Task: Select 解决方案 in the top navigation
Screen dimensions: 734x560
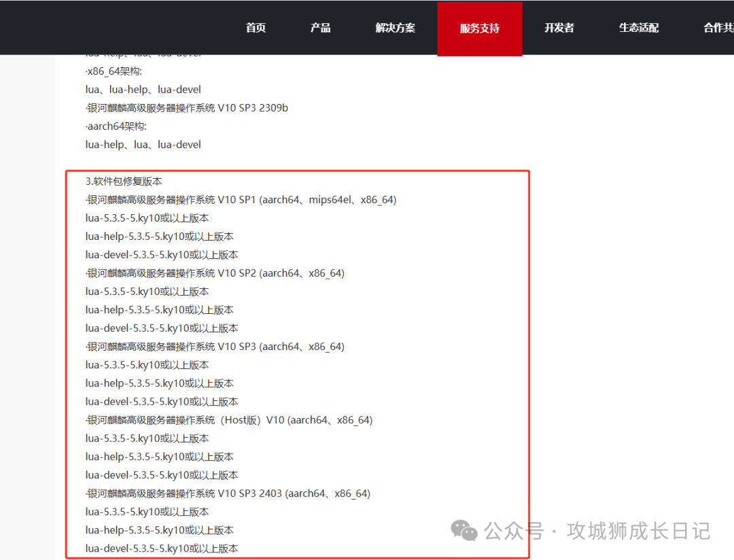Action: pyautogui.click(x=395, y=28)
